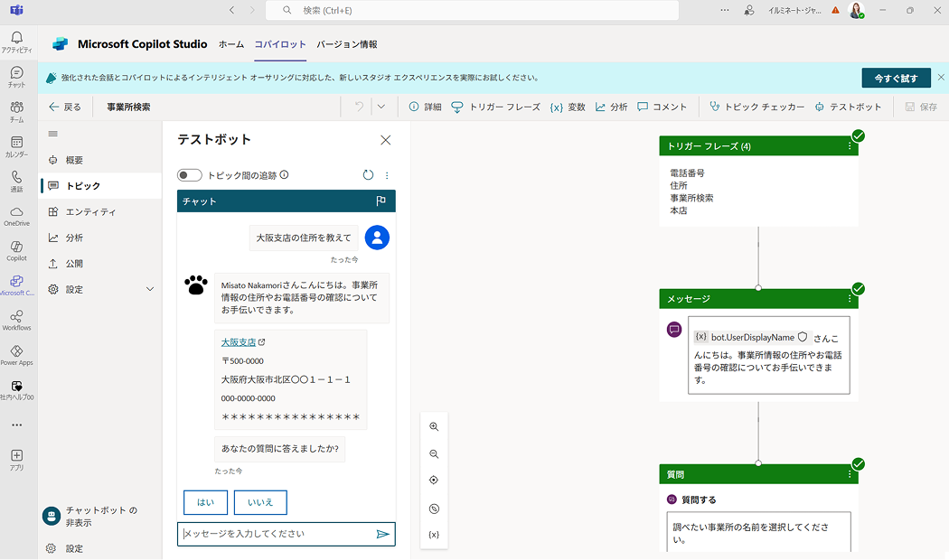Open the Calls icon

click(x=16, y=182)
